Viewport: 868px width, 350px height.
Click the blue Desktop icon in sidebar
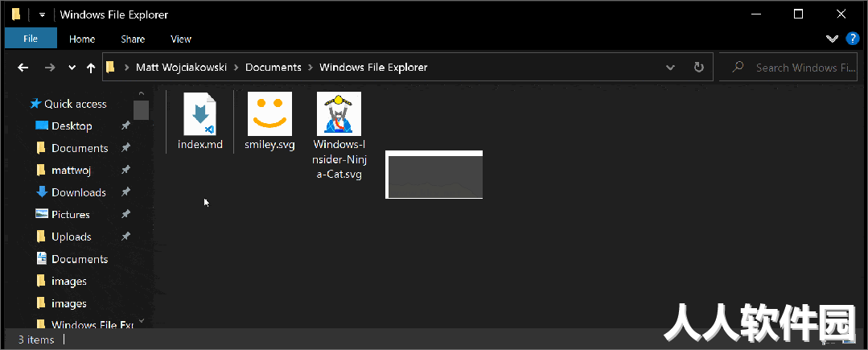click(42, 126)
